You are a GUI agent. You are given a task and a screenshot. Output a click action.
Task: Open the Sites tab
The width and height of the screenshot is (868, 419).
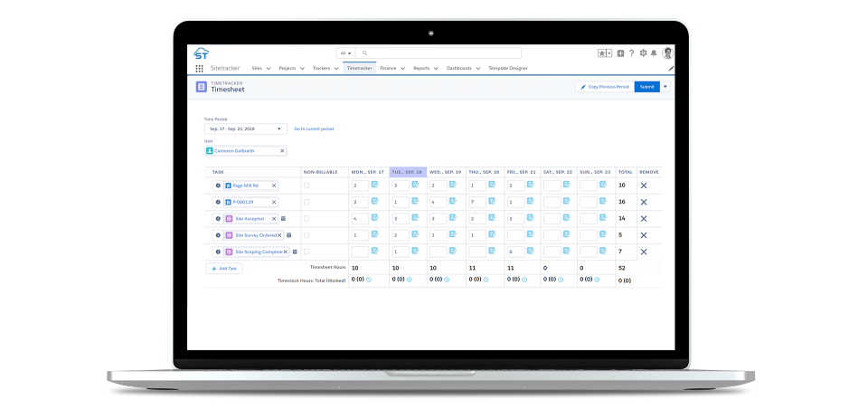pyautogui.click(x=257, y=68)
